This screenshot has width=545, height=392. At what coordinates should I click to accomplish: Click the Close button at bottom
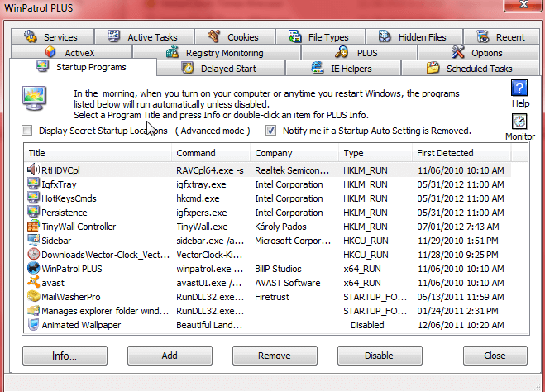click(495, 356)
